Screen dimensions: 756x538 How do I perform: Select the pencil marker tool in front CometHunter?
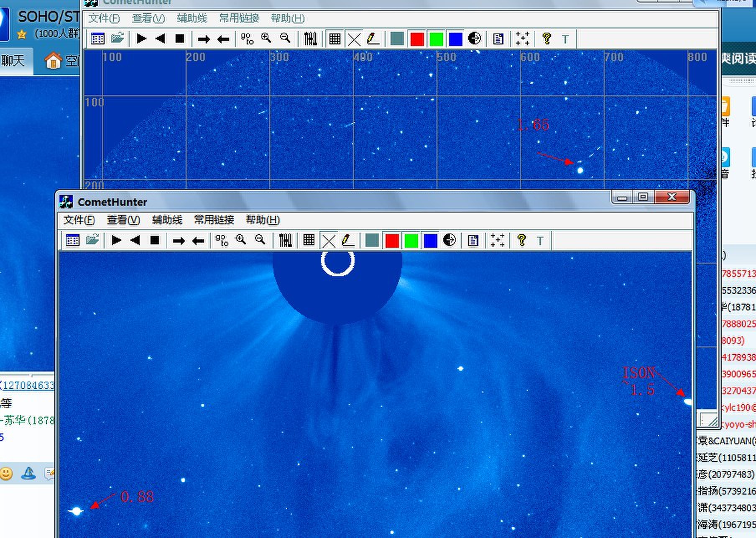point(348,241)
